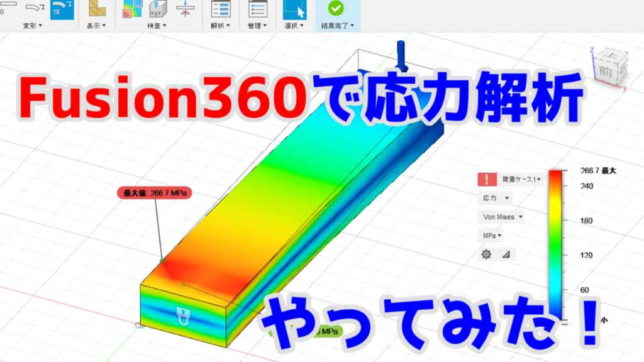Open the 荷重ケース1 load case dropdown
Viewport: 644px width, 362px height.
point(522,179)
